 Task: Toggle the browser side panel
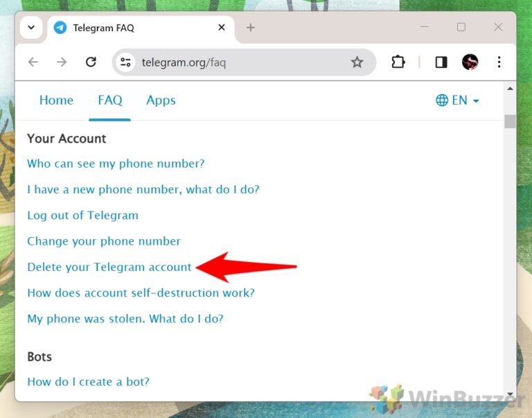coord(441,62)
